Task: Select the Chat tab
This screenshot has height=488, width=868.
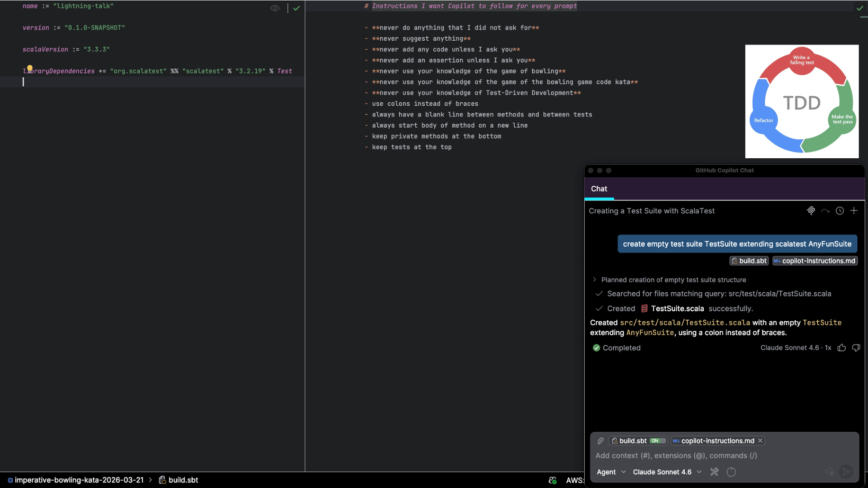Action: [x=599, y=189]
